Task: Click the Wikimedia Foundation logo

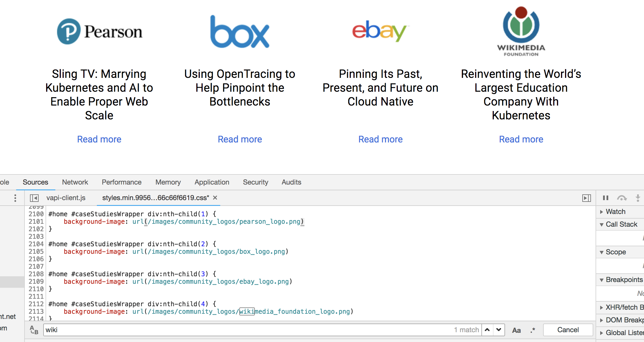Action: pyautogui.click(x=521, y=31)
